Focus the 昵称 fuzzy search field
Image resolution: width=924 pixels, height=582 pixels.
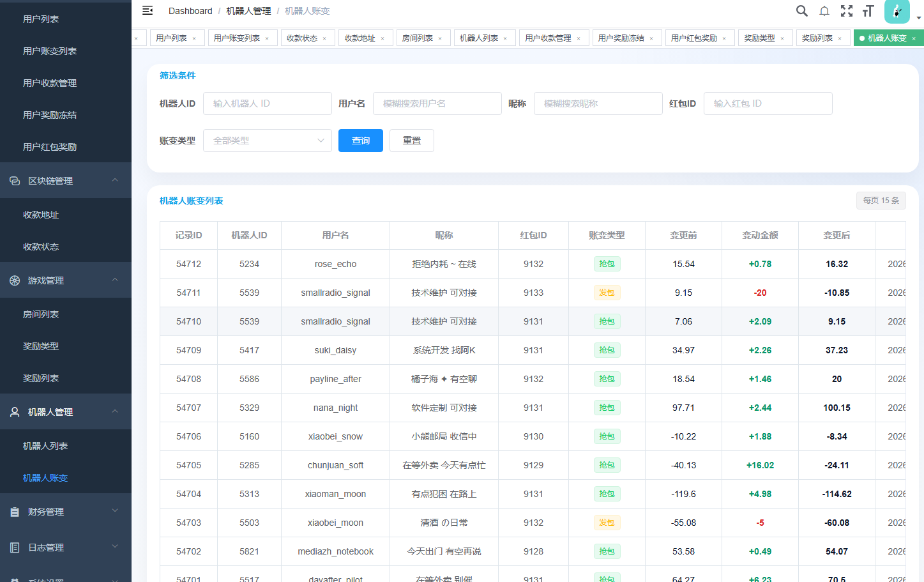tap(598, 103)
